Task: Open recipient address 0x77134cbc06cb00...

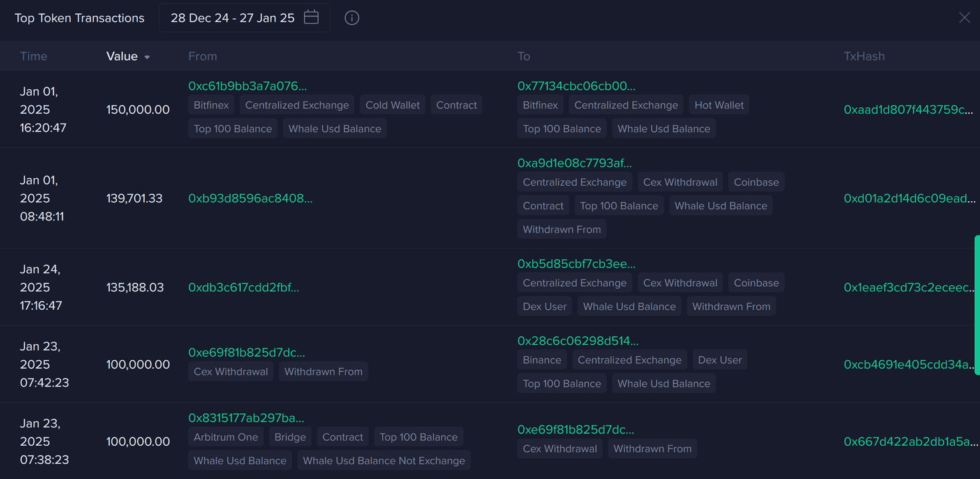Action: pyautogui.click(x=576, y=86)
